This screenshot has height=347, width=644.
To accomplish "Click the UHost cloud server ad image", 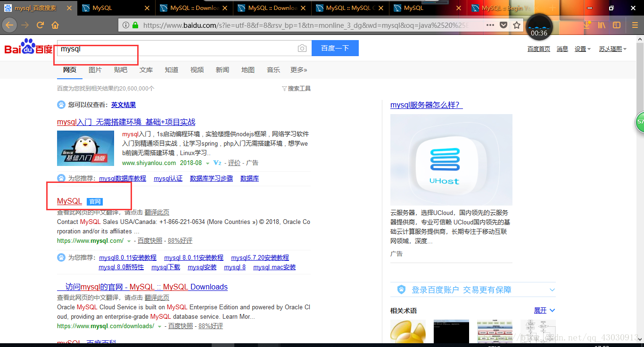I will point(451,160).
